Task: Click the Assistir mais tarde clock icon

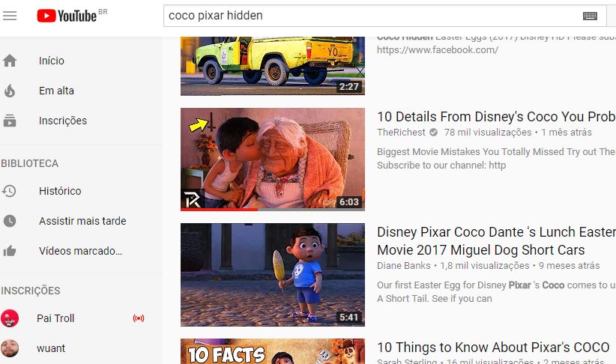Action: click(x=10, y=221)
